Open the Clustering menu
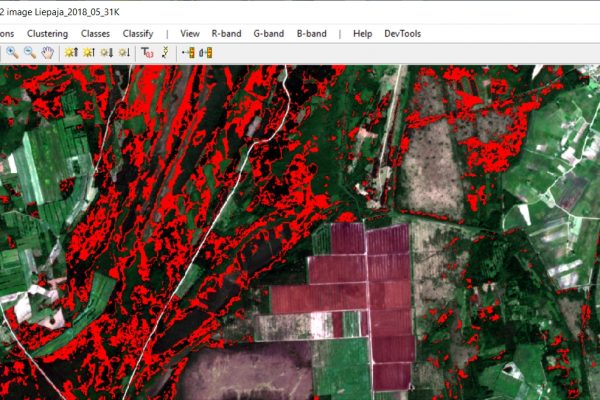 (x=47, y=33)
